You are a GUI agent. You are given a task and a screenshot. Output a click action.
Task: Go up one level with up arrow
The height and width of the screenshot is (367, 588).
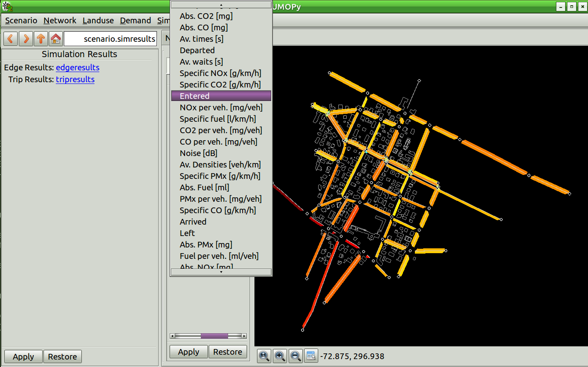tap(40, 39)
